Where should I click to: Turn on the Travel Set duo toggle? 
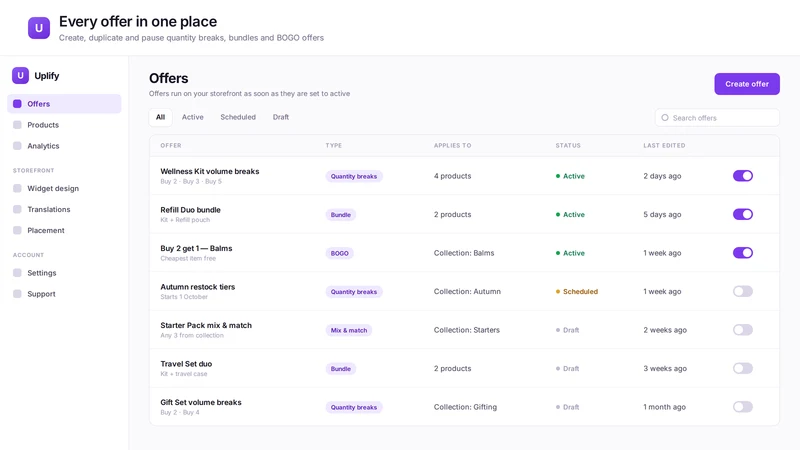(x=743, y=368)
